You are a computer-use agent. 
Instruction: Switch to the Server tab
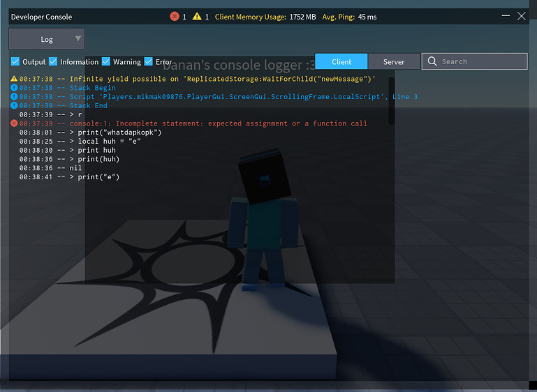tap(394, 61)
